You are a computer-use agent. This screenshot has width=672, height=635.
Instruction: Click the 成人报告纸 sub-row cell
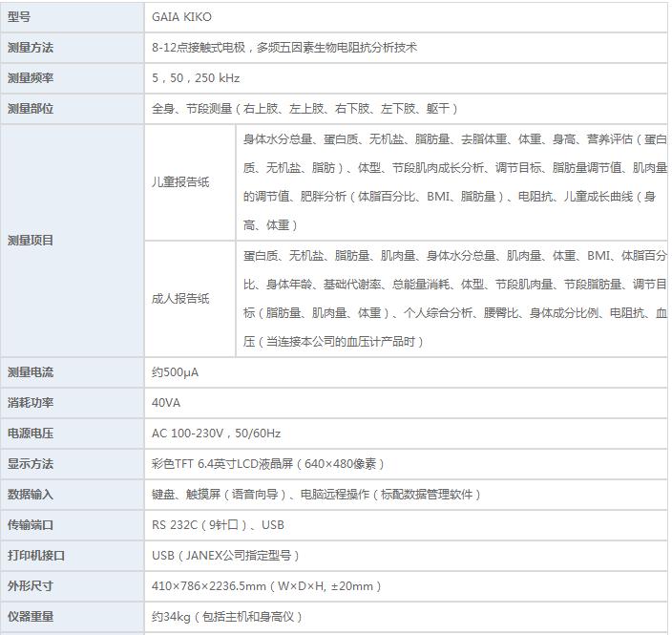(180, 298)
